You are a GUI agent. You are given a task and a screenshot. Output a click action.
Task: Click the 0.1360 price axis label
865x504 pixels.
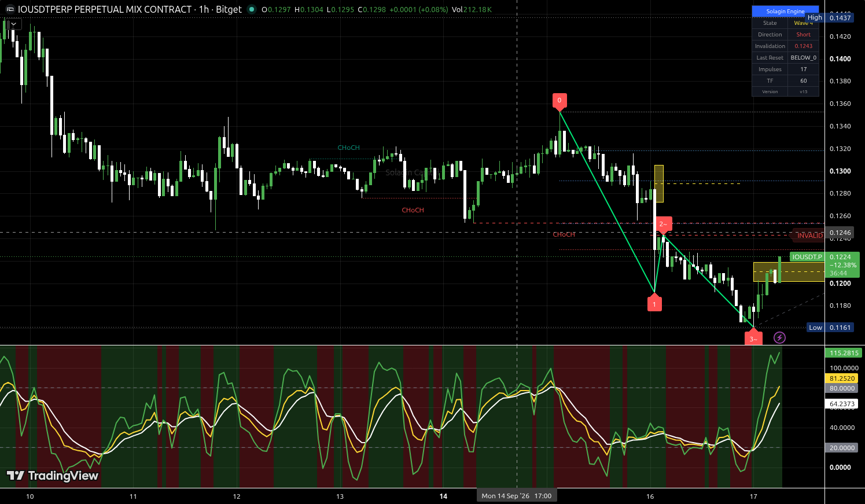coord(840,104)
